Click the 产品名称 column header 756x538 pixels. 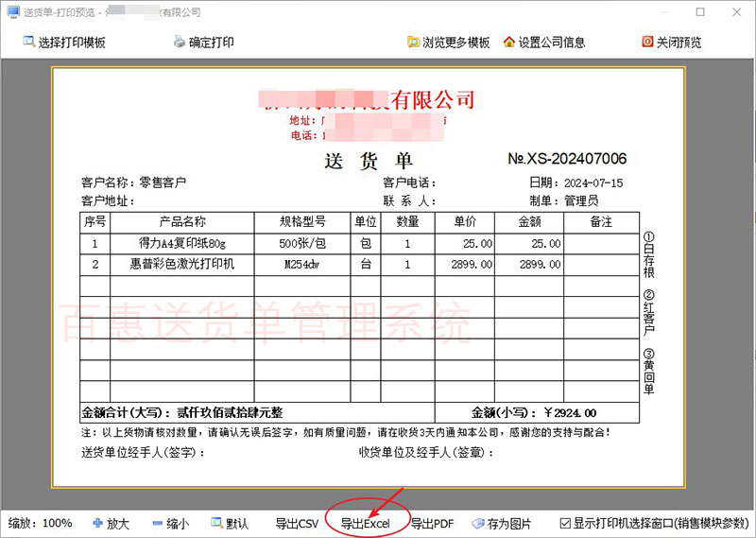[x=182, y=222]
